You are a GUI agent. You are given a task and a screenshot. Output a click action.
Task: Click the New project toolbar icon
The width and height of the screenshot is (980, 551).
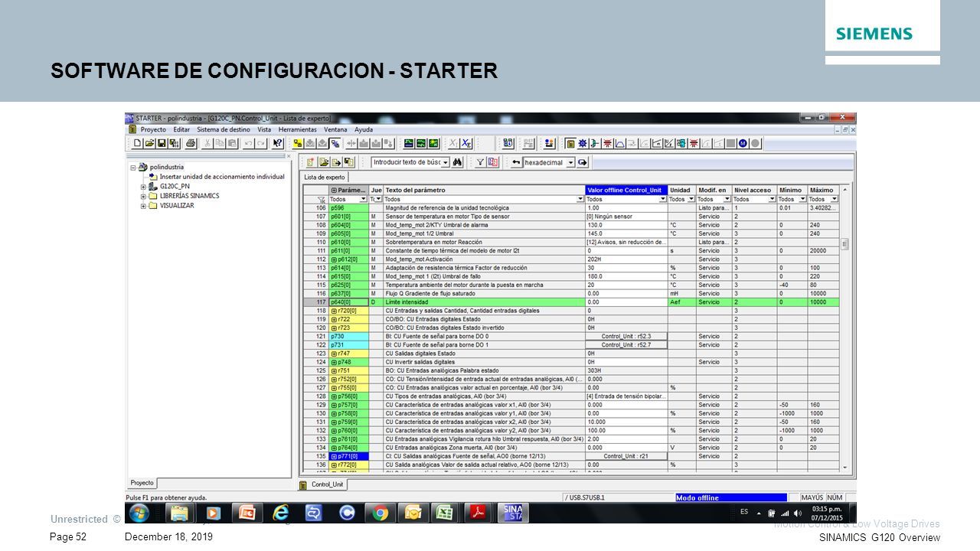pyautogui.click(x=137, y=143)
